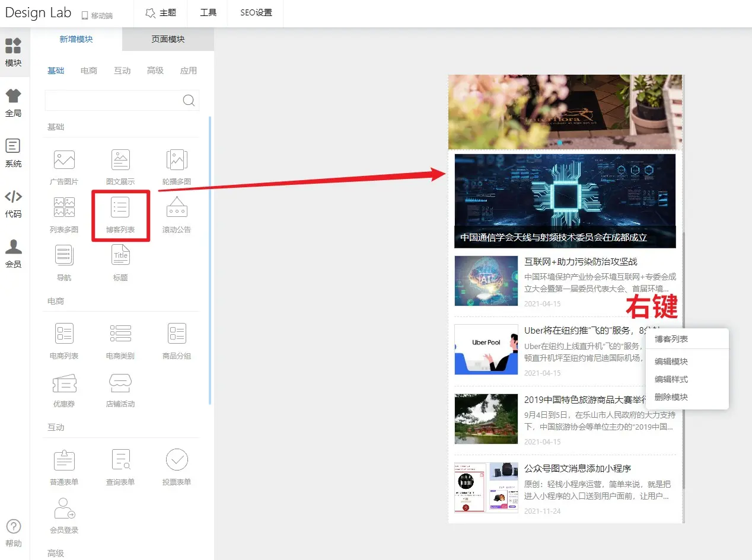
Task: Open the 会员 member sidebar panel
Action: tap(14, 254)
